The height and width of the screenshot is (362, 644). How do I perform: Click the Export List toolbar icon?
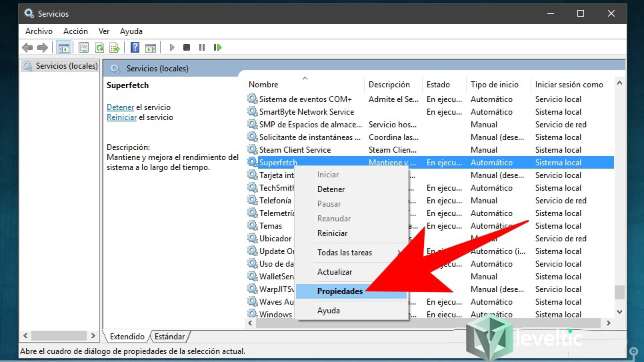[x=115, y=47]
